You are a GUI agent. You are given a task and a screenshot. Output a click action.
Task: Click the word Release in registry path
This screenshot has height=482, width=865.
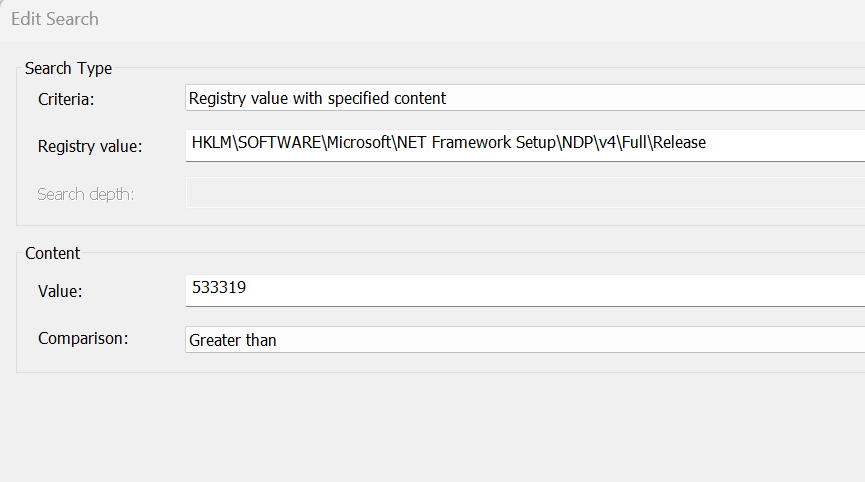point(678,143)
